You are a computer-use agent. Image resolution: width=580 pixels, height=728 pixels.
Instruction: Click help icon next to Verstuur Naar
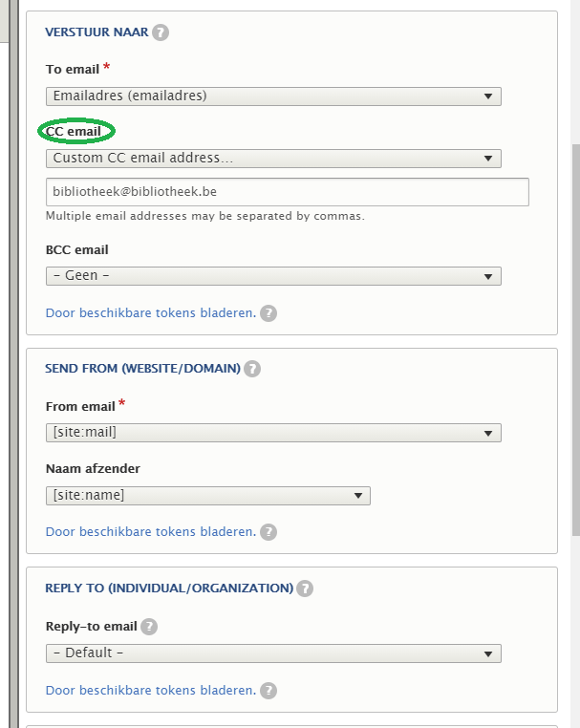(x=161, y=32)
